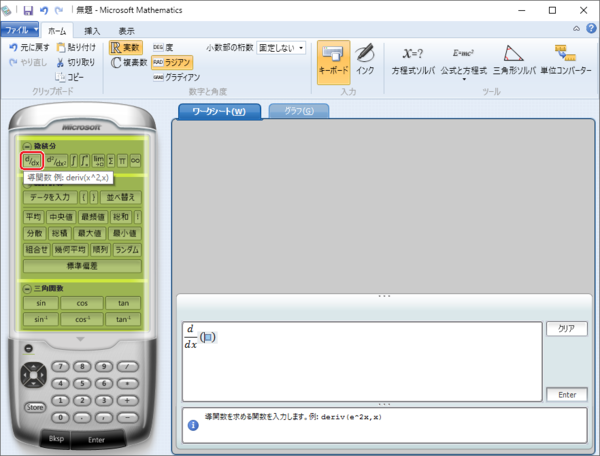Image resolution: width=600 pixels, height=456 pixels.
Task: Click the undo arrow in the title bar
Action: [44, 10]
